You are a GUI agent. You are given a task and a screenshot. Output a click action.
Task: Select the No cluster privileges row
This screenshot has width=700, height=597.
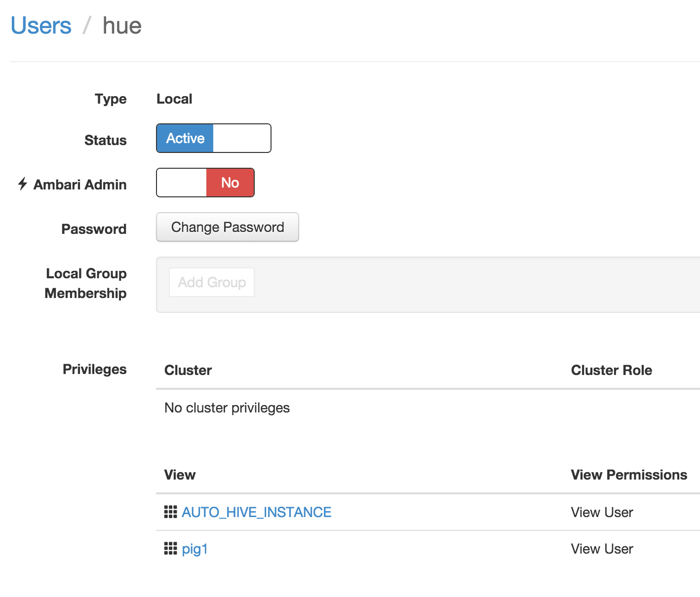pyautogui.click(x=227, y=408)
